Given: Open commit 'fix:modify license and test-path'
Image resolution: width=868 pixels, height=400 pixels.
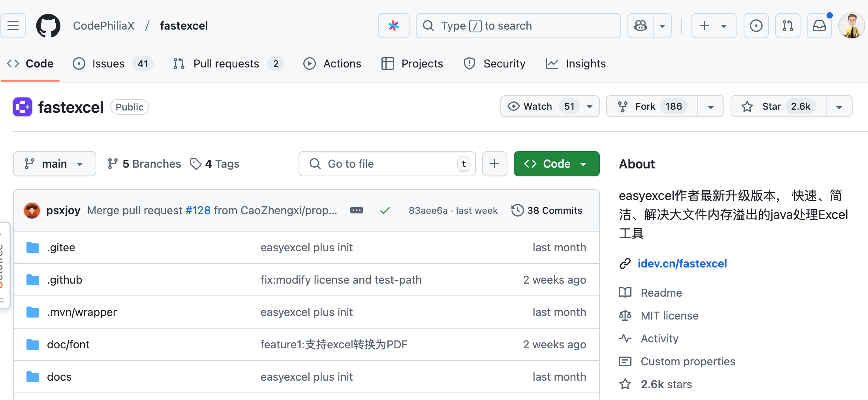Looking at the screenshot, I should tap(341, 280).
